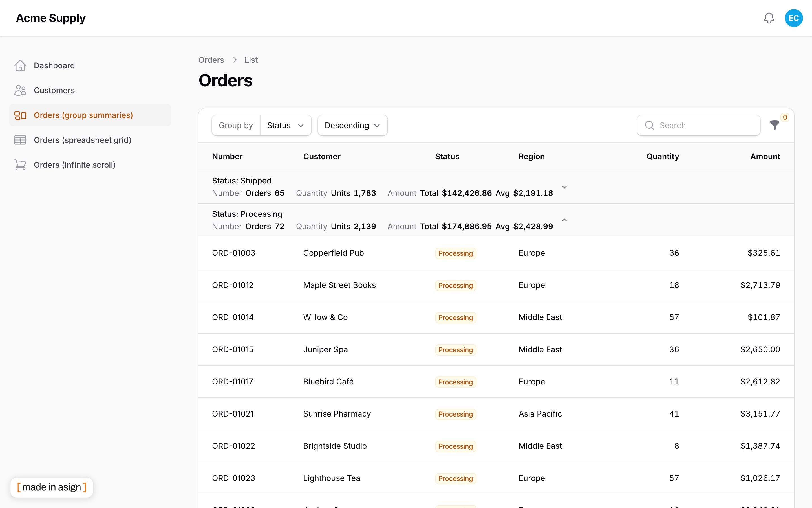Select order ORD-01003
The width and height of the screenshot is (812, 508).
pyautogui.click(x=233, y=253)
